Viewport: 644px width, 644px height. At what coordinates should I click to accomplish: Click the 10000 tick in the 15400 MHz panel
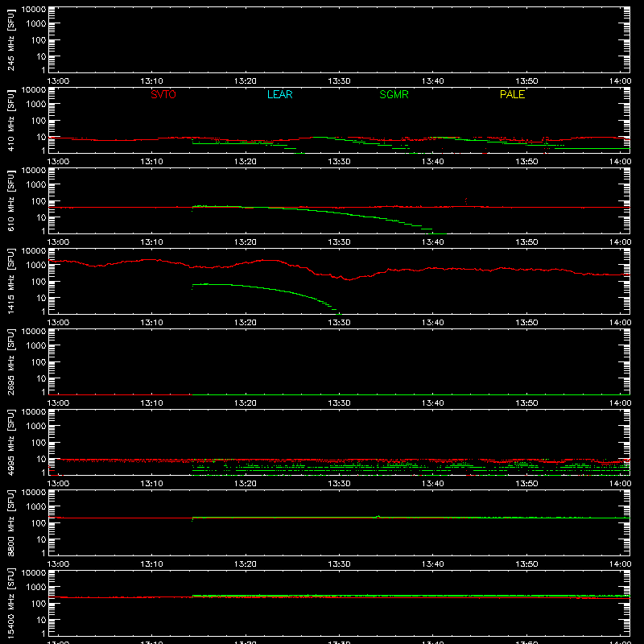coord(34,573)
